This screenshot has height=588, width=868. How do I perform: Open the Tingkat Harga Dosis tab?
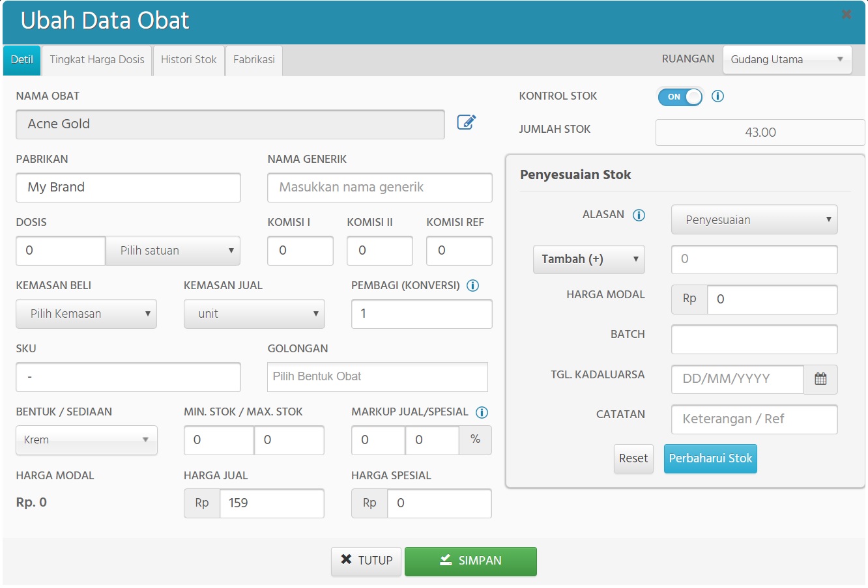tap(96, 59)
